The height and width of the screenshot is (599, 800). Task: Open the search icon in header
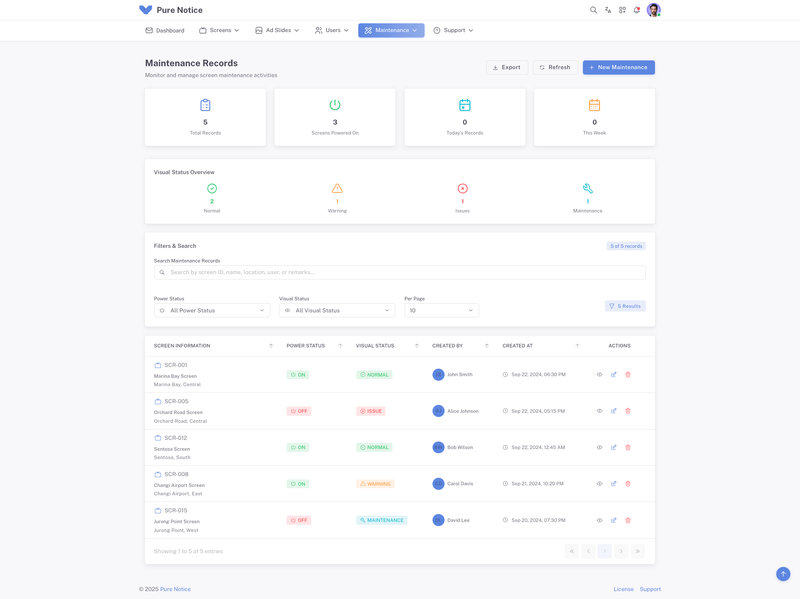tap(593, 10)
